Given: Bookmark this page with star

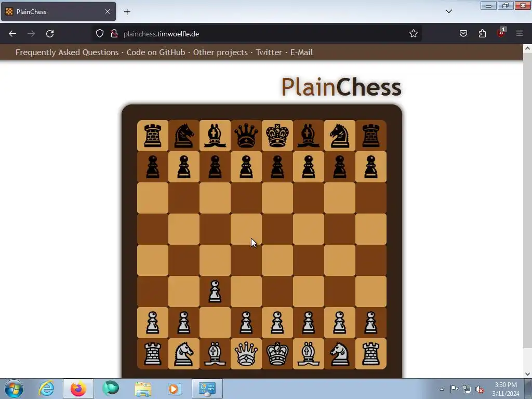Looking at the screenshot, I should pyautogui.click(x=413, y=34).
